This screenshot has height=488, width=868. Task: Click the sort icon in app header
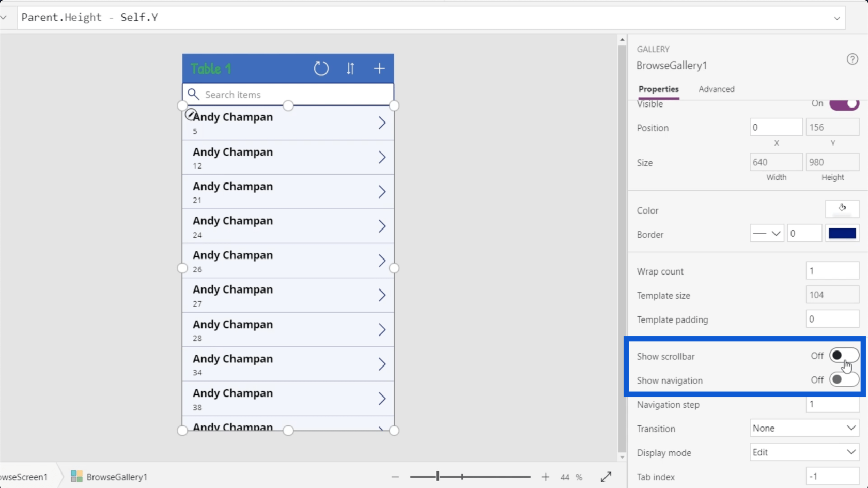[350, 68]
